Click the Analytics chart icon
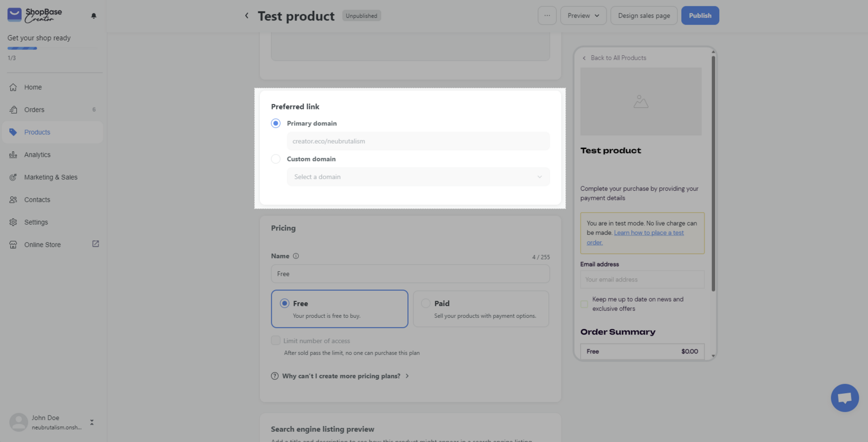Screen dimensions: 868x442 click(13, 155)
